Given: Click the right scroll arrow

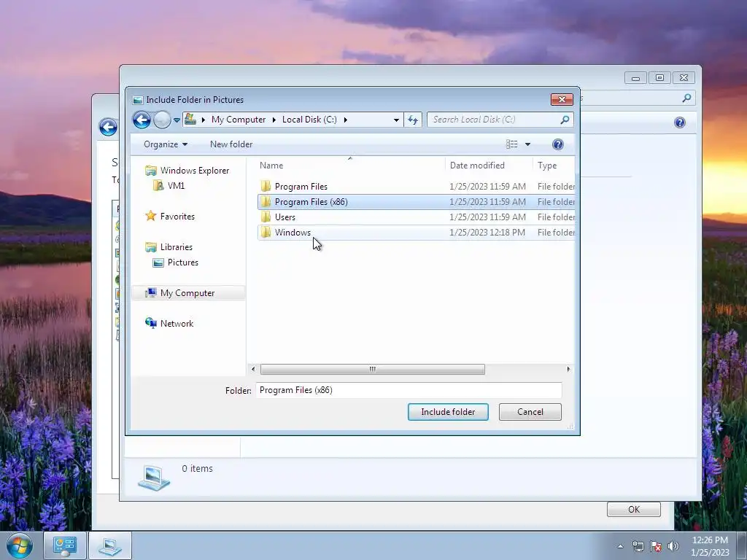Looking at the screenshot, I should [568, 369].
